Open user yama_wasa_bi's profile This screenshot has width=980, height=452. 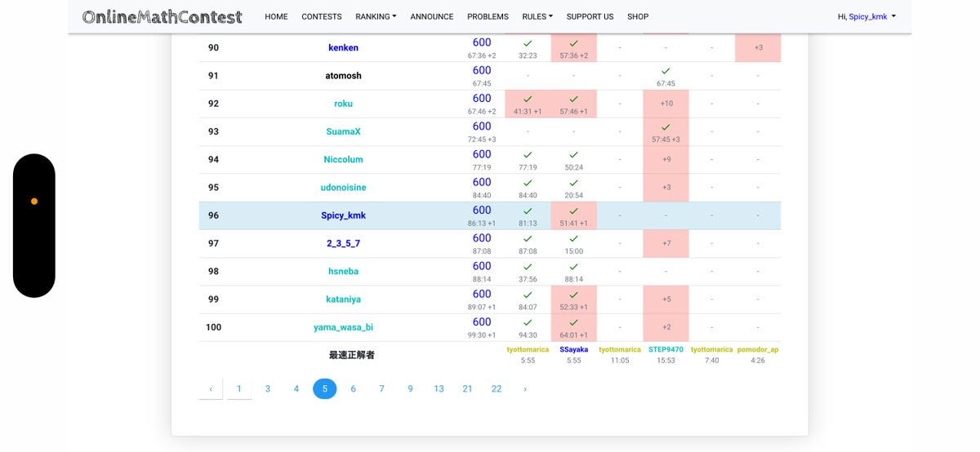(x=343, y=327)
